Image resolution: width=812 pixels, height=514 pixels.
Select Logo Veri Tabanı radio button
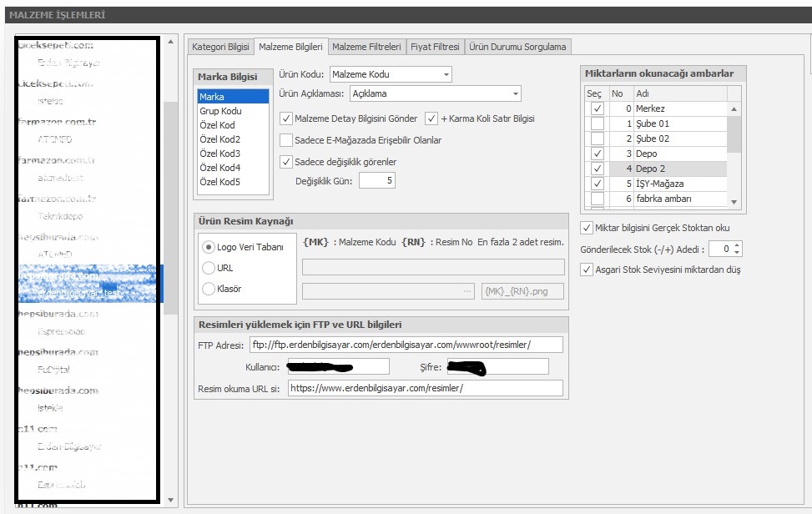[x=208, y=247]
